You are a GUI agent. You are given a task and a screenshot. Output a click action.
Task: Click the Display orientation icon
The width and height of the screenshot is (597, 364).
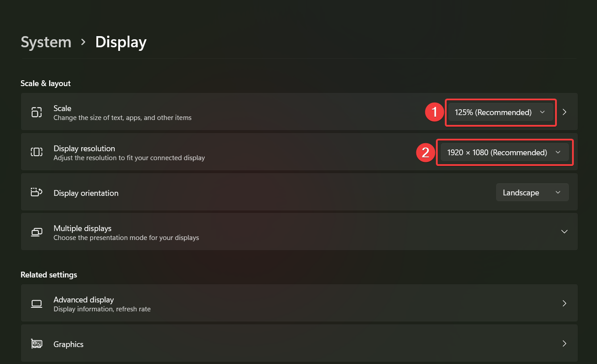(x=37, y=192)
